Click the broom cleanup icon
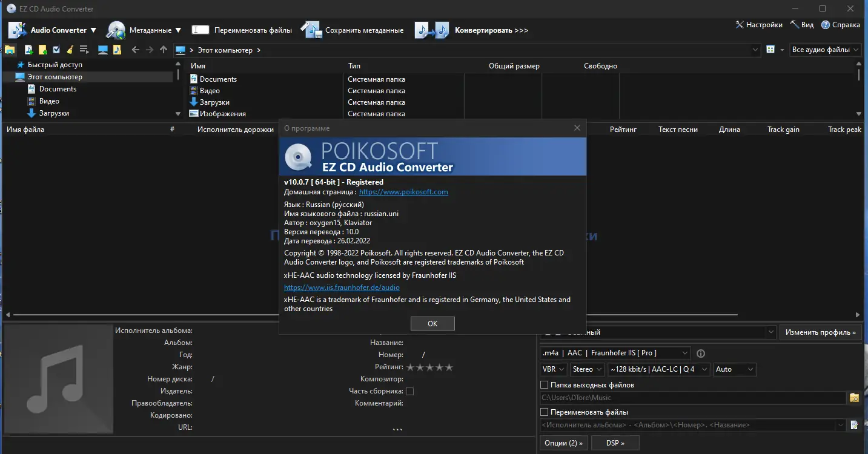Image resolution: width=868 pixels, height=454 pixels. click(70, 50)
